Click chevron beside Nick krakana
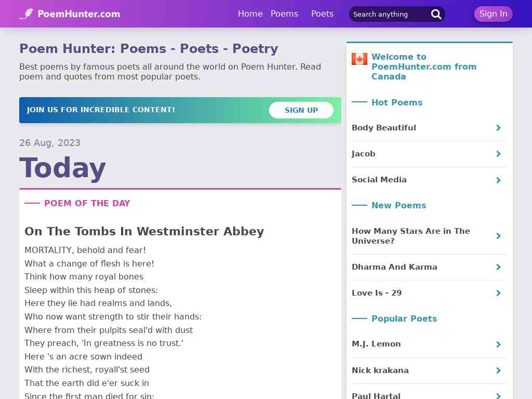532x399 pixels. (498, 370)
